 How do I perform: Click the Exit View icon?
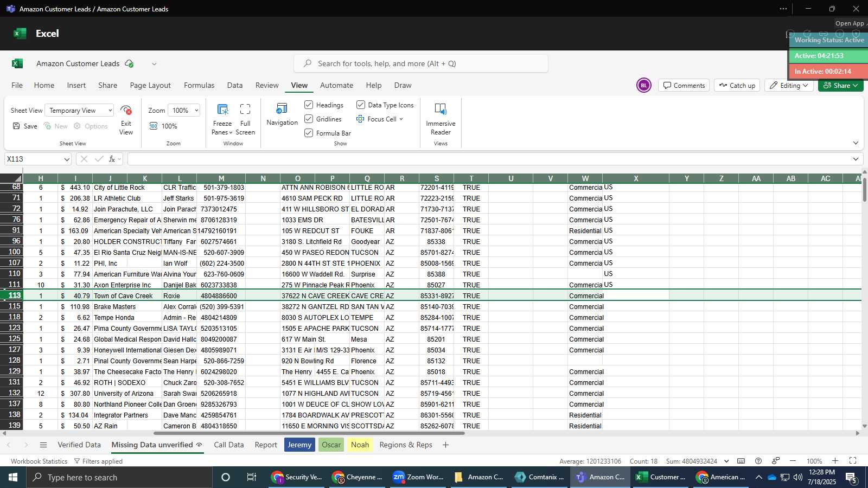(x=126, y=111)
